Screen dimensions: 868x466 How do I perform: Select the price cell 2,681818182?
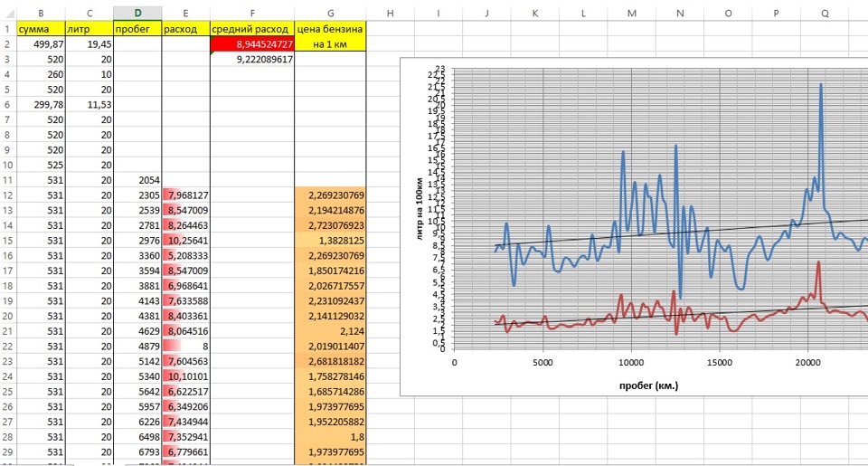(x=331, y=361)
